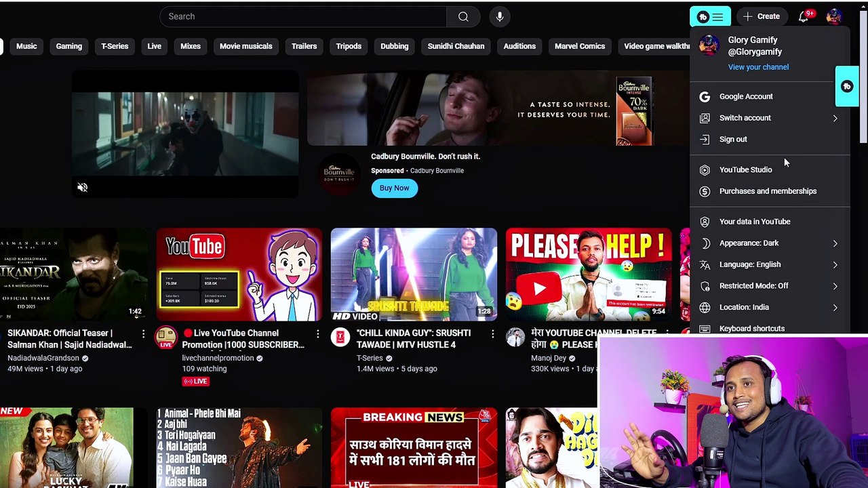Click the teal side tab extension icon
The width and height of the screenshot is (868, 488).
tap(847, 86)
